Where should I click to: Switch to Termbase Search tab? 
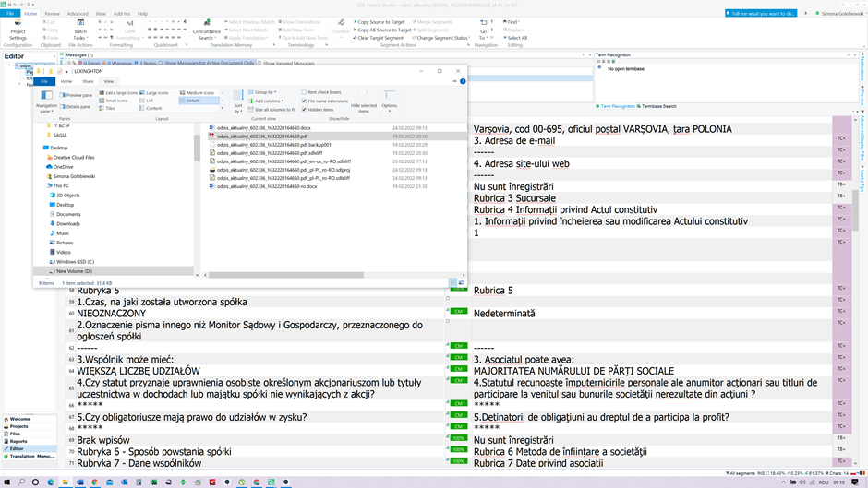(x=657, y=106)
